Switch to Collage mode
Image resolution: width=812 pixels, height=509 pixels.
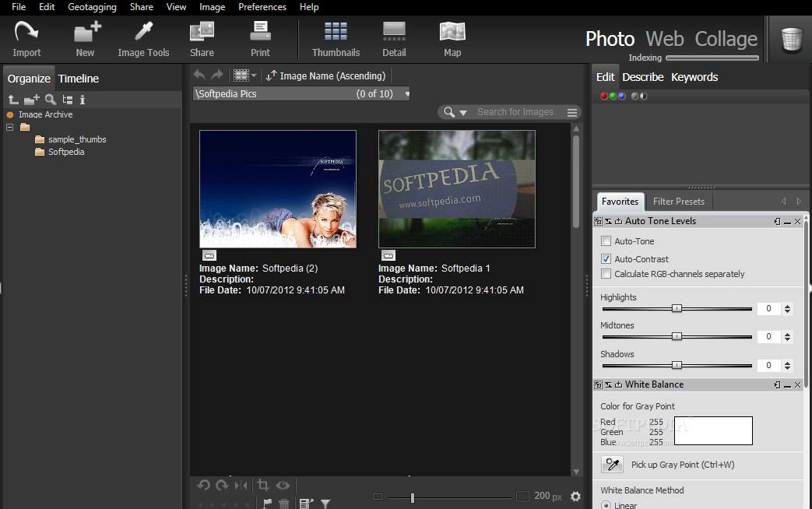[726, 39]
